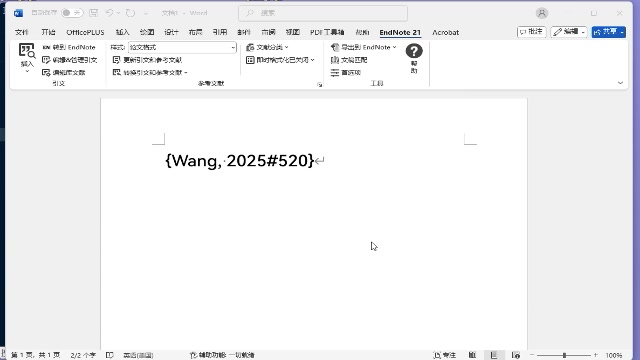Click the proofing book icon in status bar

point(109,355)
